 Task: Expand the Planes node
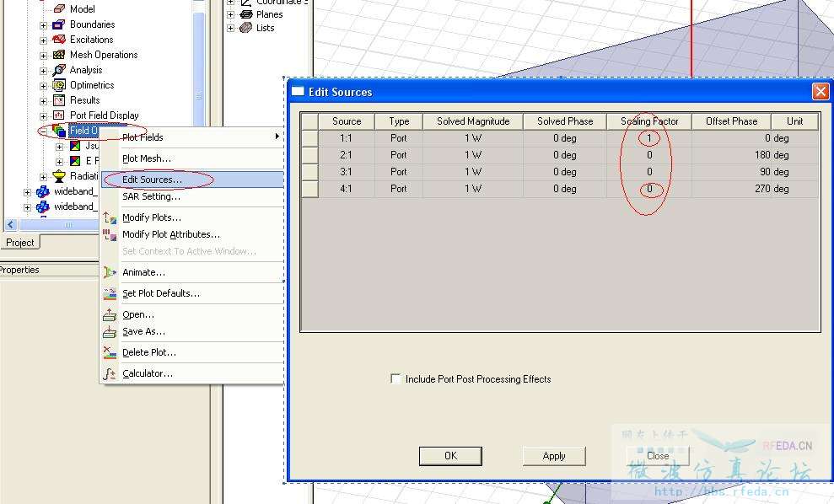[x=231, y=15]
